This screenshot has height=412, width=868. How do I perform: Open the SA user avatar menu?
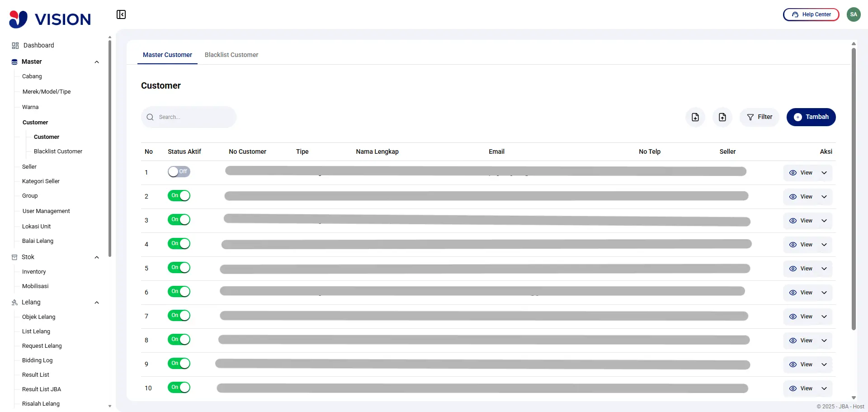click(853, 14)
